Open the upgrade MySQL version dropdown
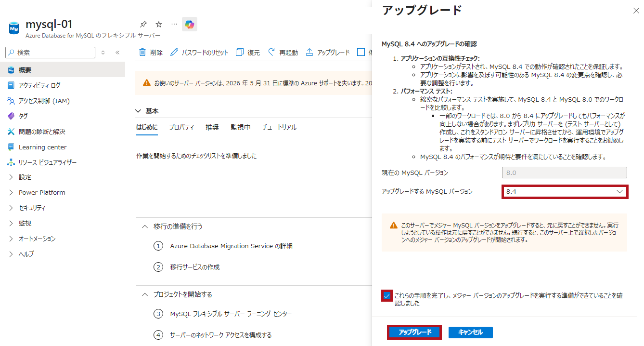644x346 pixels. (x=565, y=192)
